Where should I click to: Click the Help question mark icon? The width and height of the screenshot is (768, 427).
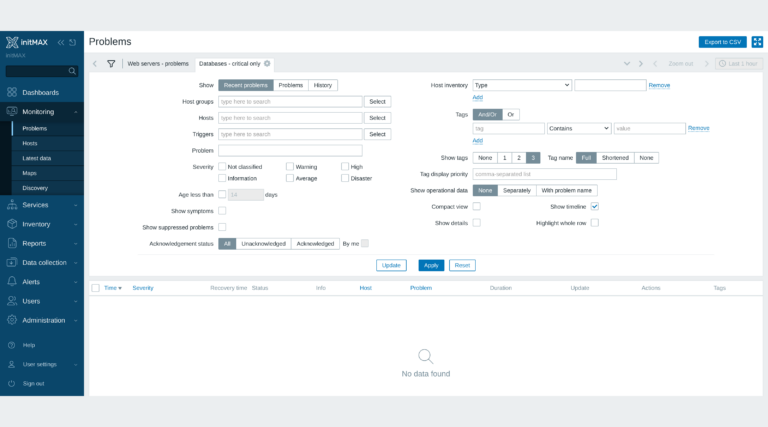pos(12,345)
